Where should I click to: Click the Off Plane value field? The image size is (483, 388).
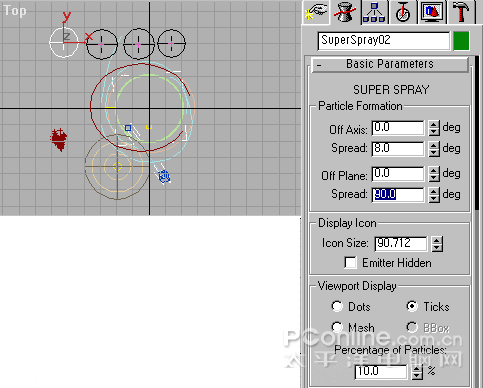pyautogui.click(x=398, y=174)
